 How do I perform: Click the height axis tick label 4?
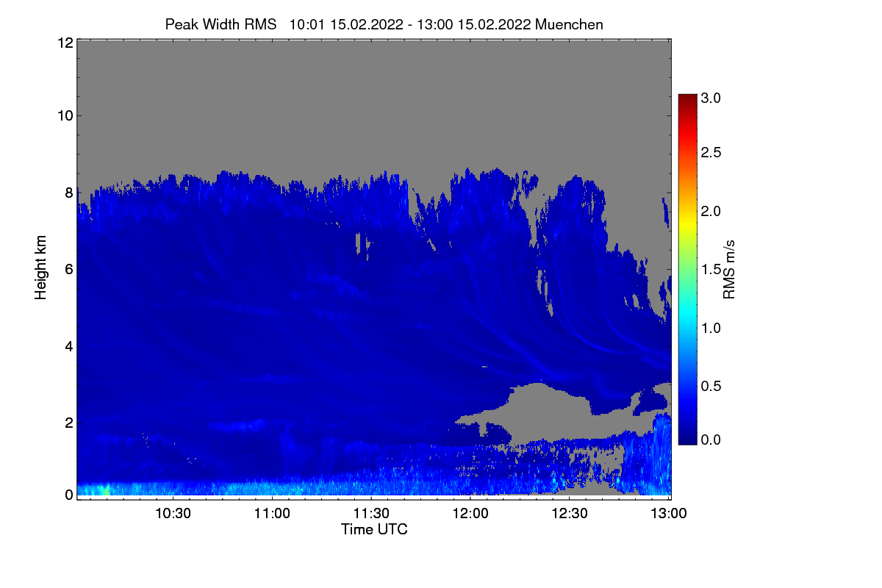68,346
